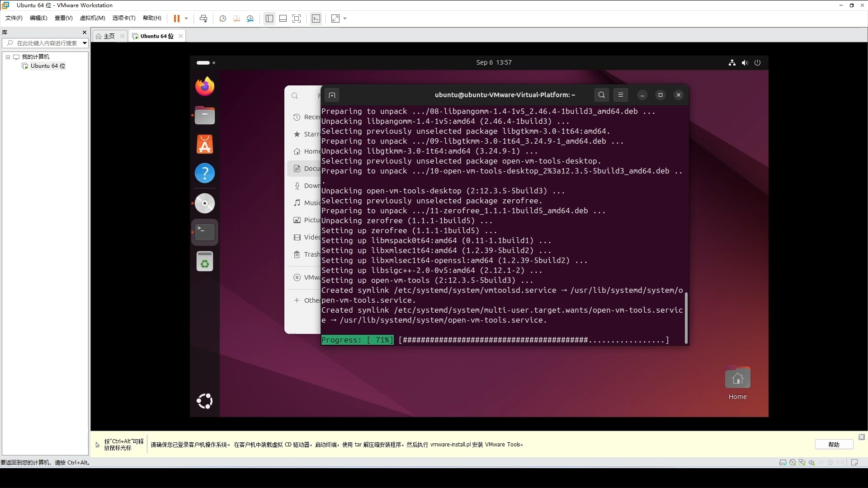Open the stretch mode dropdown arrow
The width and height of the screenshot is (868, 488).
[x=345, y=19]
